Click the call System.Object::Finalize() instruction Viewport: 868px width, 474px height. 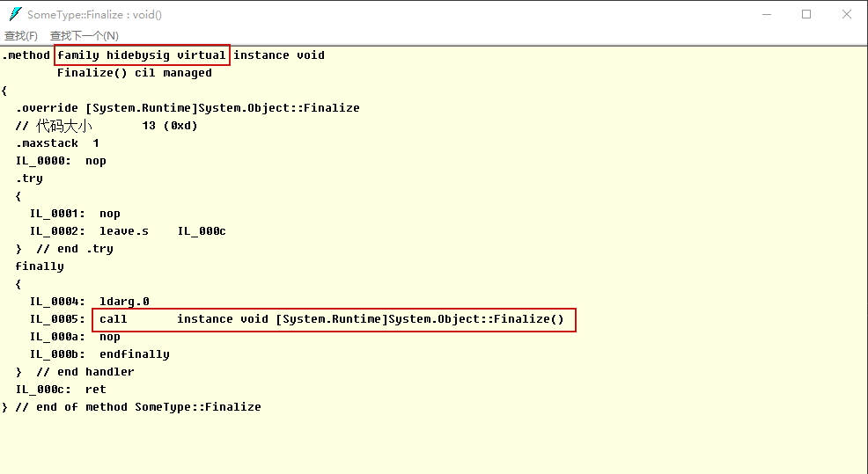click(332, 319)
